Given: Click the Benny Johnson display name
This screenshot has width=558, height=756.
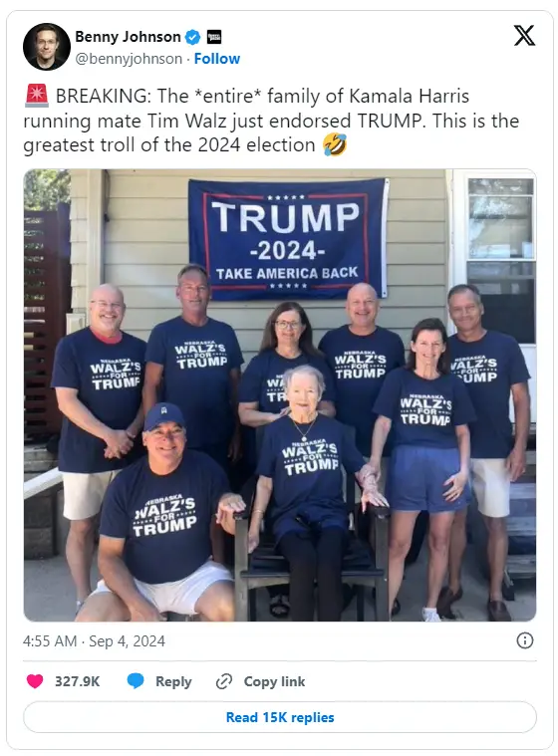Looking at the screenshot, I should tap(128, 37).
